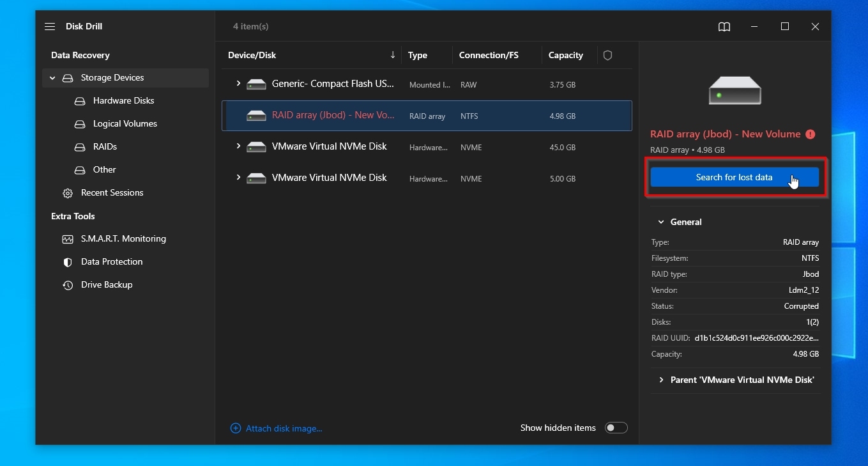Collapse the Storage Devices tree
This screenshot has height=466, width=868.
pos(52,78)
